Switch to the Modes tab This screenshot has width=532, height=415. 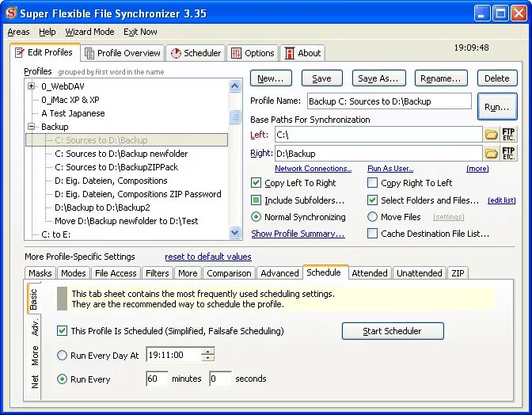(x=74, y=273)
